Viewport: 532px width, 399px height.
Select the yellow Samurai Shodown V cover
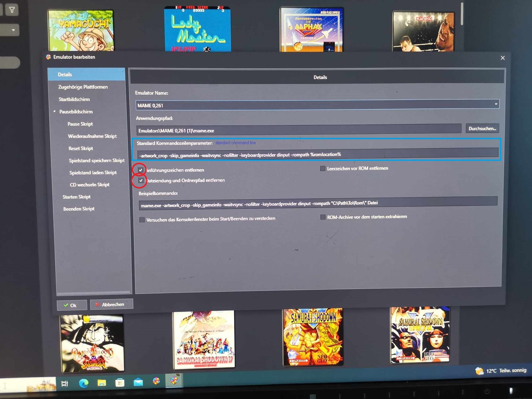tap(313, 337)
